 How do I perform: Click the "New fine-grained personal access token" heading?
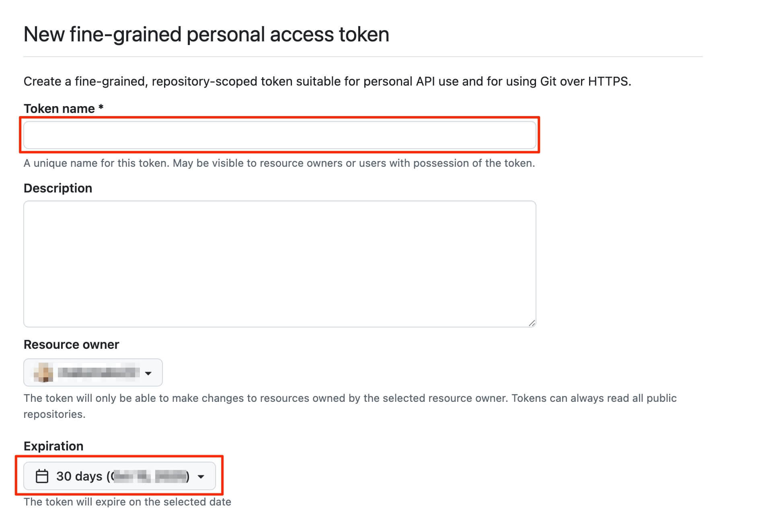click(206, 34)
